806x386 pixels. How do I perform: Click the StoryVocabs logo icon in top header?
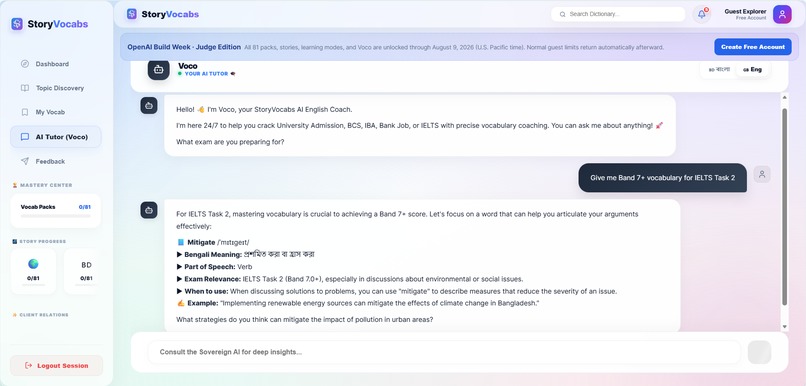click(x=132, y=14)
